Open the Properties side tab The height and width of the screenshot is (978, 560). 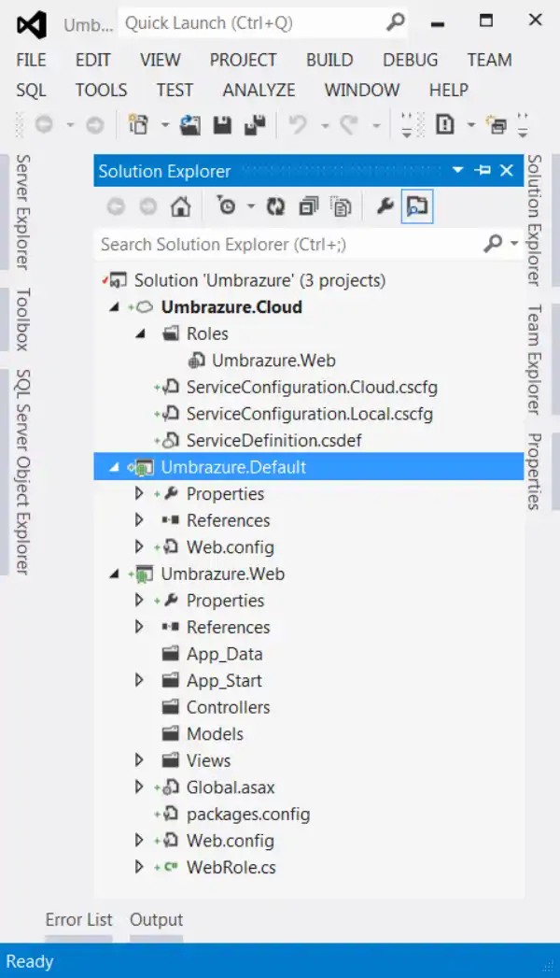pyautogui.click(x=535, y=472)
